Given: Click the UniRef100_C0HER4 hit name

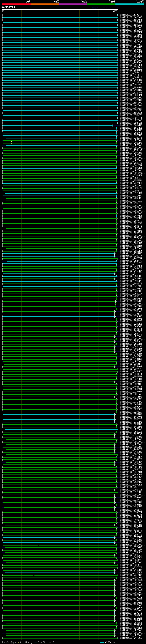Looking at the screenshot, I should [x=131, y=95].
